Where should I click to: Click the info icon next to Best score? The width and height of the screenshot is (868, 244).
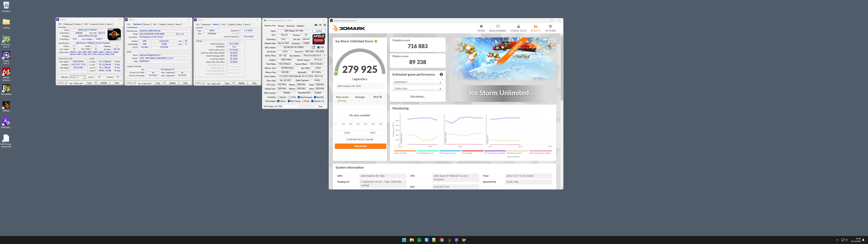[x=380, y=97]
